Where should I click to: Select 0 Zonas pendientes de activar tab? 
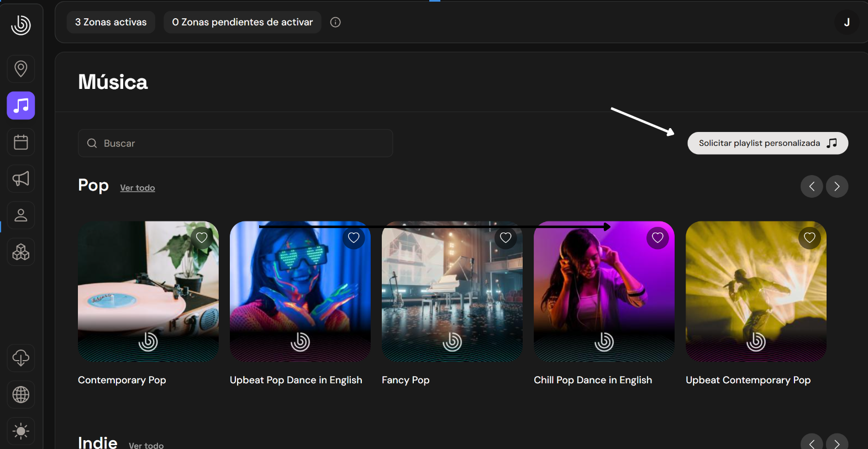click(x=242, y=22)
